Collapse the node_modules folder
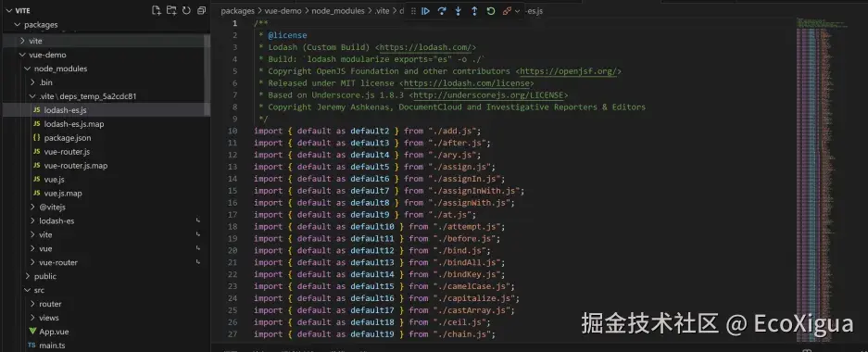Viewport: 868px width, 352px height. pyautogui.click(x=27, y=69)
